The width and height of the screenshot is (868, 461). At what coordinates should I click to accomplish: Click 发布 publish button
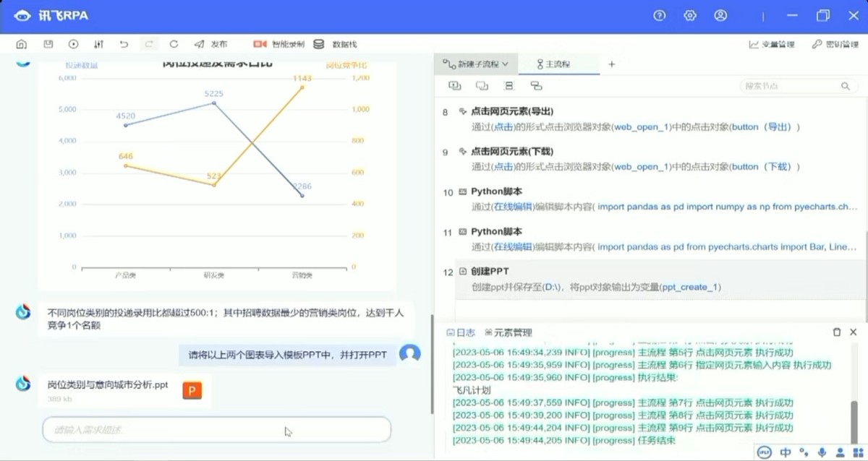point(211,44)
